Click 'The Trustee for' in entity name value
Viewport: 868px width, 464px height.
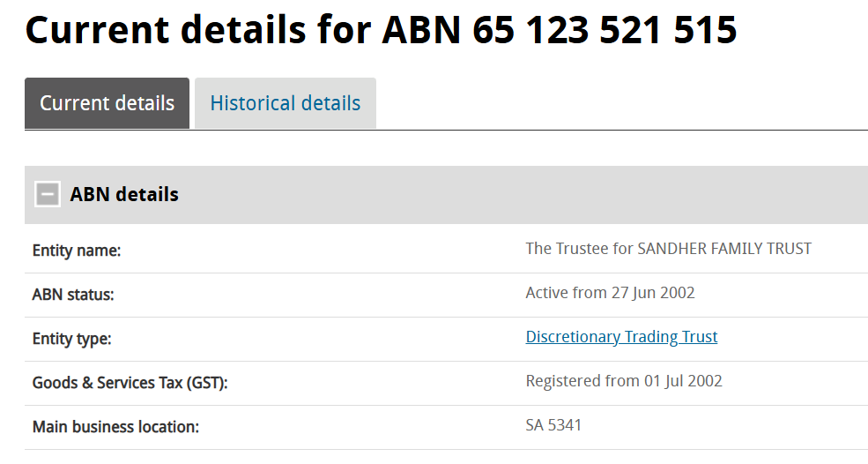(x=579, y=249)
